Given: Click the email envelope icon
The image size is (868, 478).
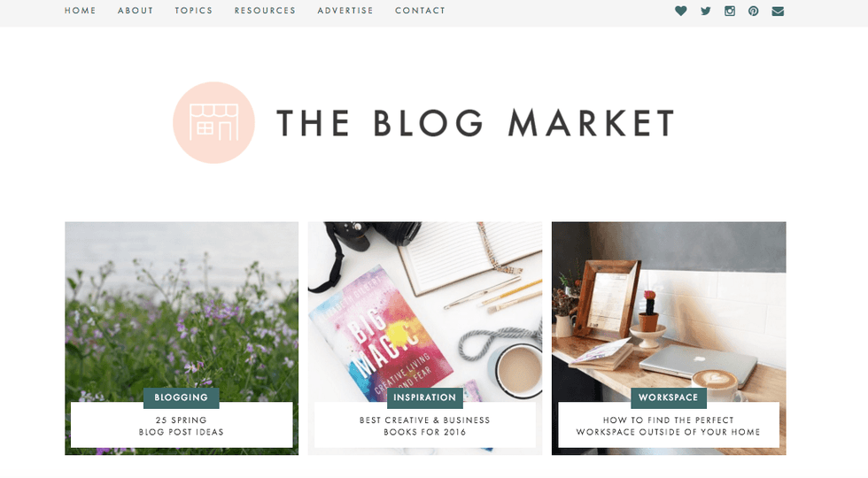Looking at the screenshot, I should (778, 11).
